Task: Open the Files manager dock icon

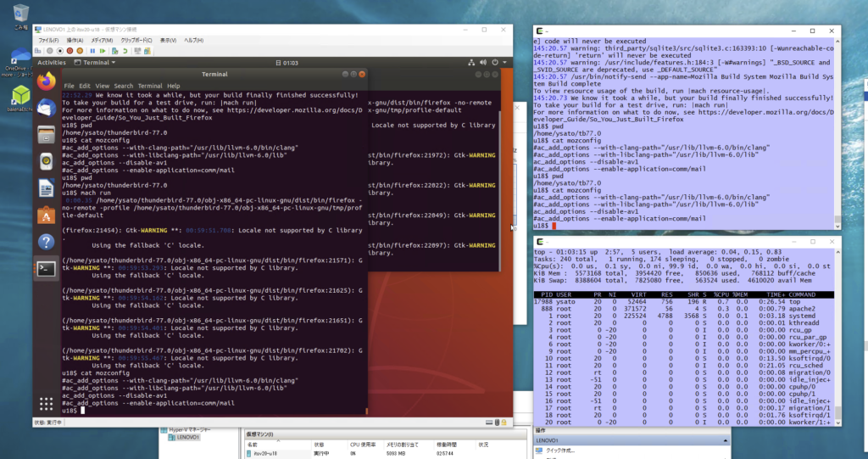Action: point(46,133)
